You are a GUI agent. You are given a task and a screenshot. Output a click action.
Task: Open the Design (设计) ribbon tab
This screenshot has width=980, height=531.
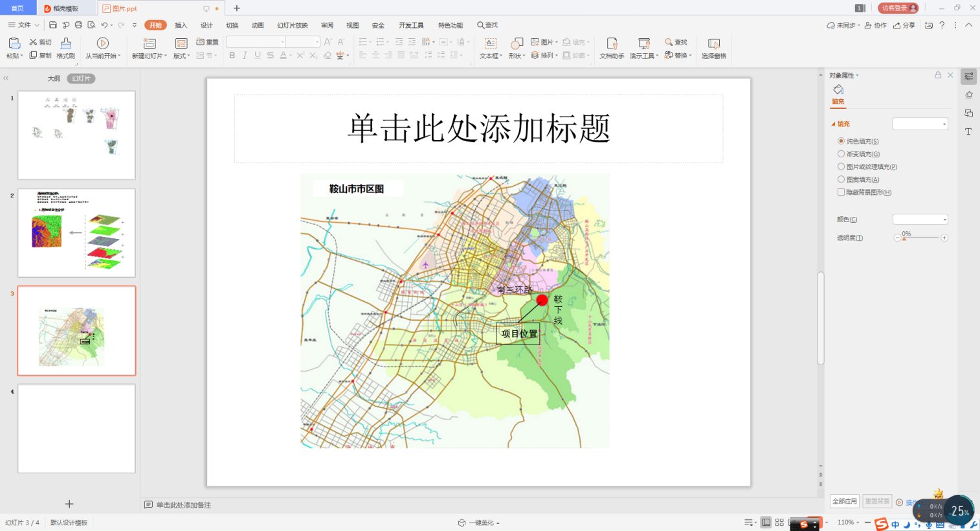point(206,25)
